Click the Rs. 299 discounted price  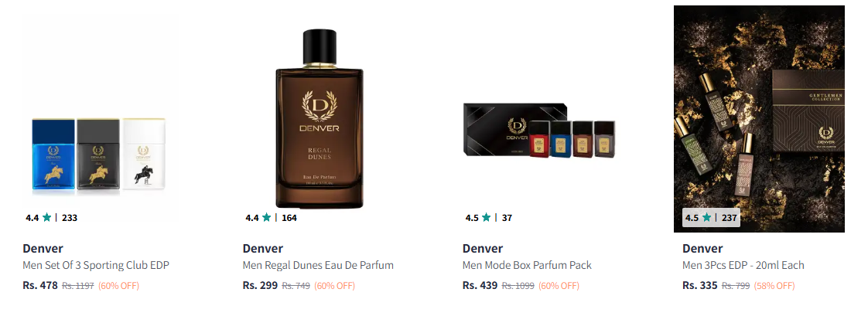click(x=260, y=286)
